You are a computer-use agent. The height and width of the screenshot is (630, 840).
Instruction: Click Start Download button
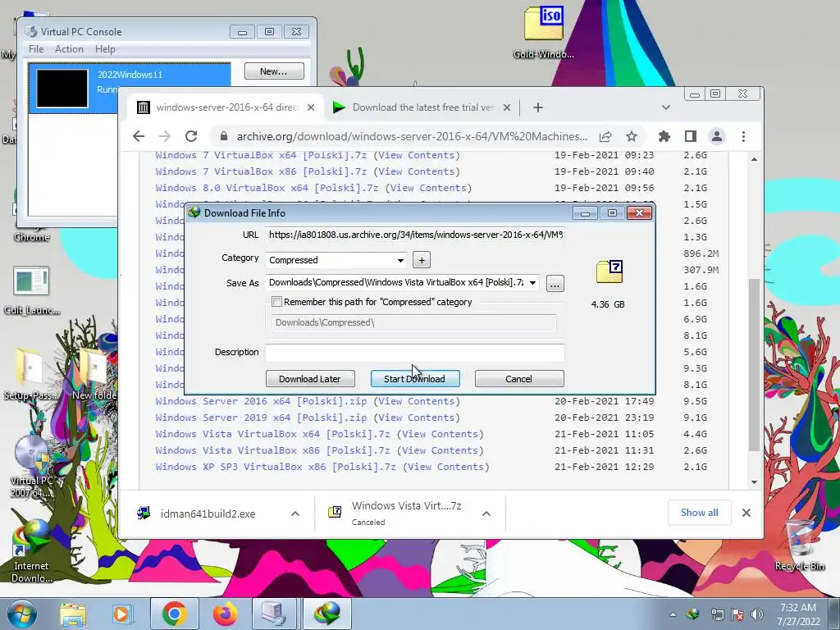click(415, 379)
